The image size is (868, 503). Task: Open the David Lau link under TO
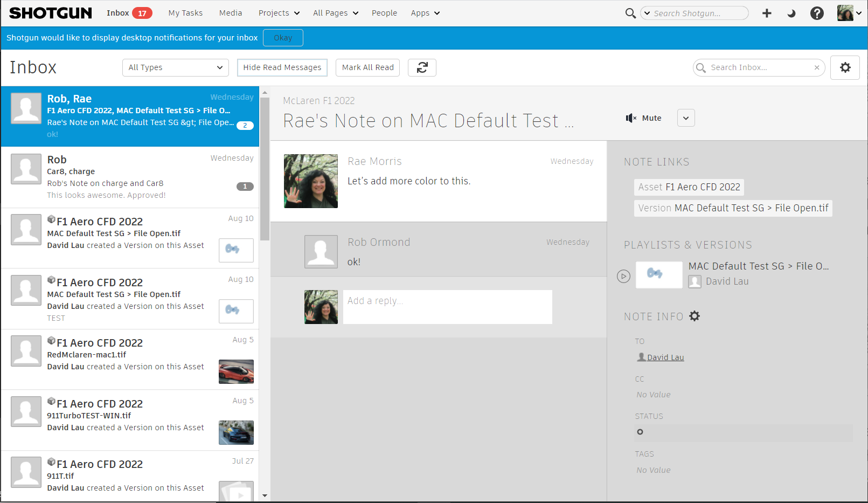pyautogui.click(x=665, y=357)
